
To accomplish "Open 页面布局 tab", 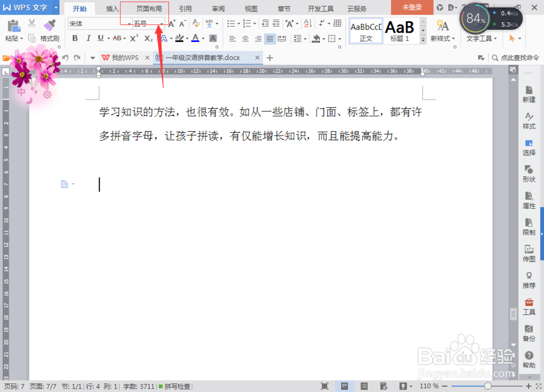I will pyautogui.click(x=149, y=9).
